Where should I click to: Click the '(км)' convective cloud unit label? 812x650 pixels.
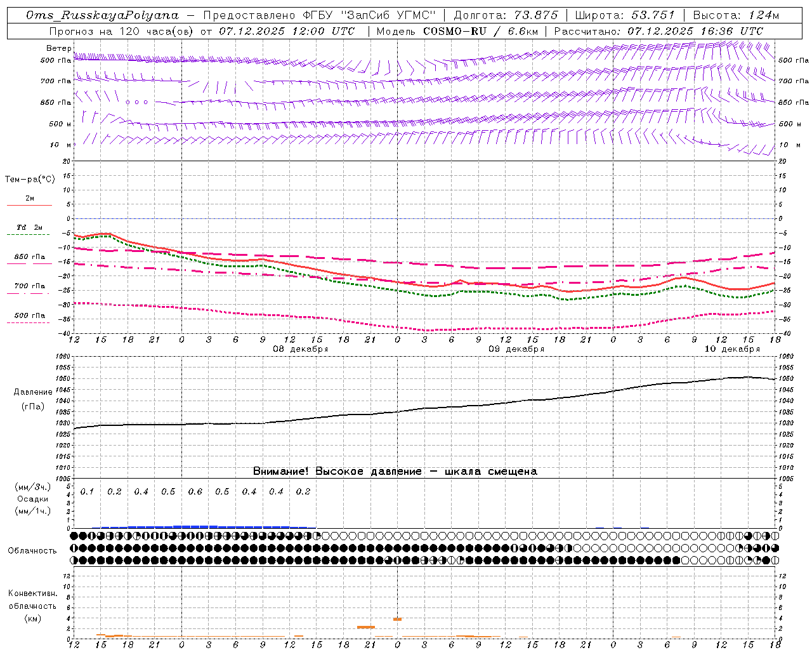(x=32, y=619)
